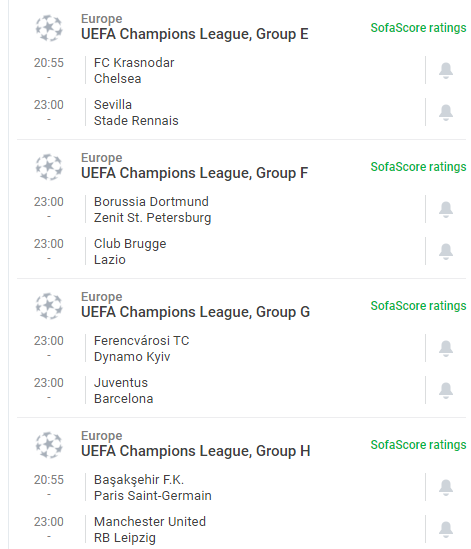Click the Group G Champions League logo

[x=49, y=306]
